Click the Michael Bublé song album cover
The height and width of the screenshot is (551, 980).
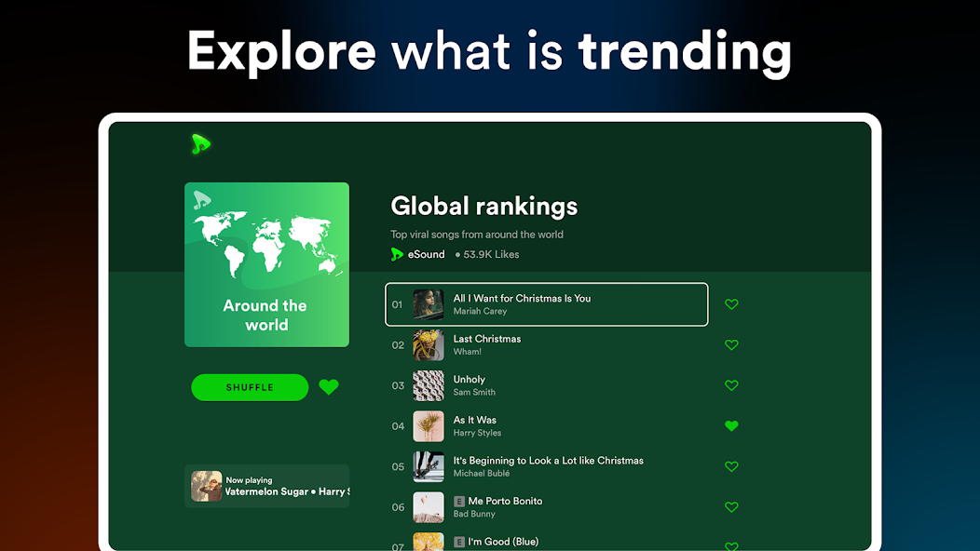click(x=429, y=466)
